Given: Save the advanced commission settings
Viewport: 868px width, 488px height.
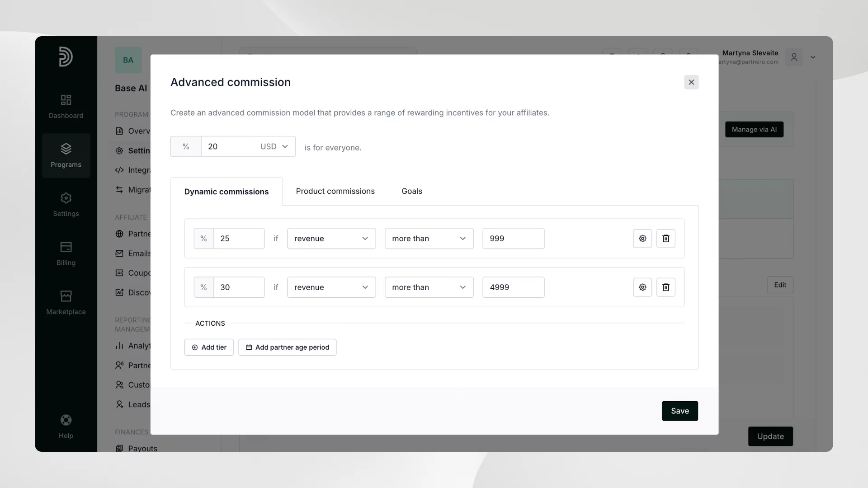Looking at the screenshot, I should pos(679,411).
